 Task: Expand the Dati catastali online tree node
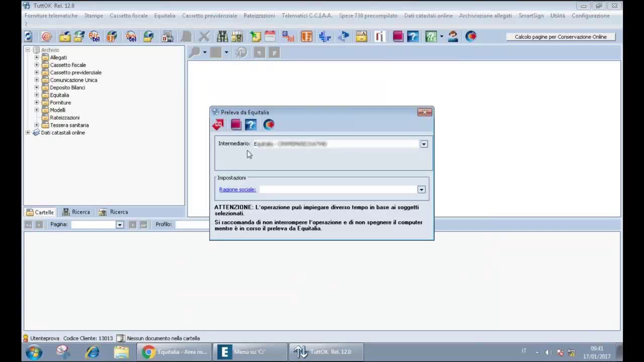tap(28, 133)
